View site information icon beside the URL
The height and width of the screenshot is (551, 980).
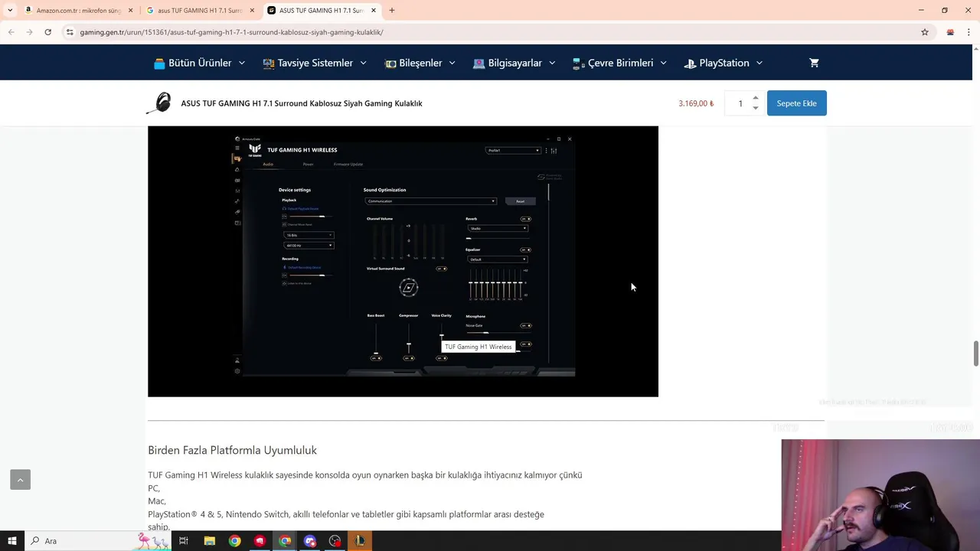[x=70, y=32]
